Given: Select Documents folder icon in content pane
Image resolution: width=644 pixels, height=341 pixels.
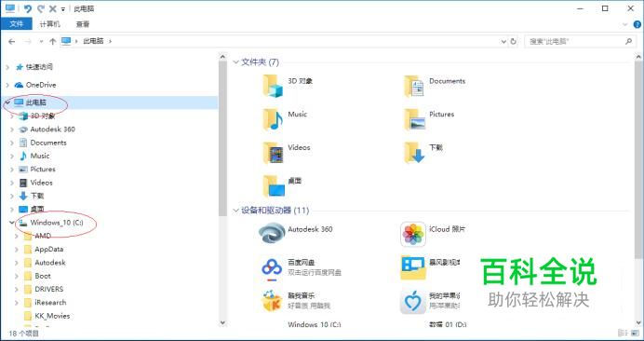Looking at the screenshot, I should pos(413,86).
